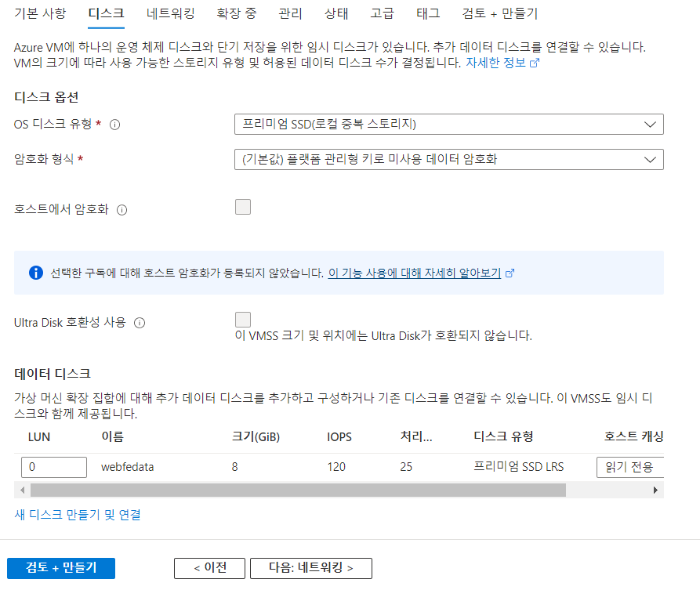Click the 이름 column header
The width and height of the screenshot is (700, 590).
tap(113, 436)
